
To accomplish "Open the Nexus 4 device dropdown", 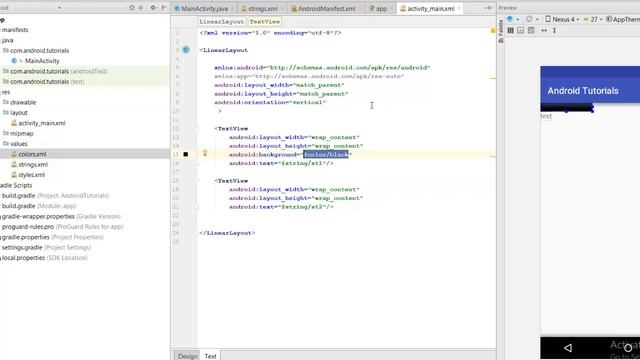I will click(562, 19).
